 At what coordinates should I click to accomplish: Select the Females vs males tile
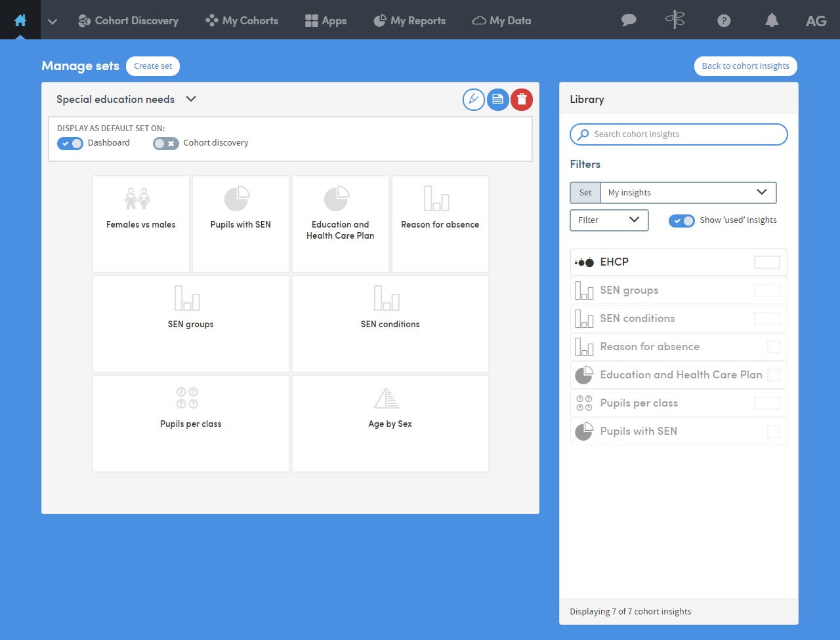click(x=141, y=224)
